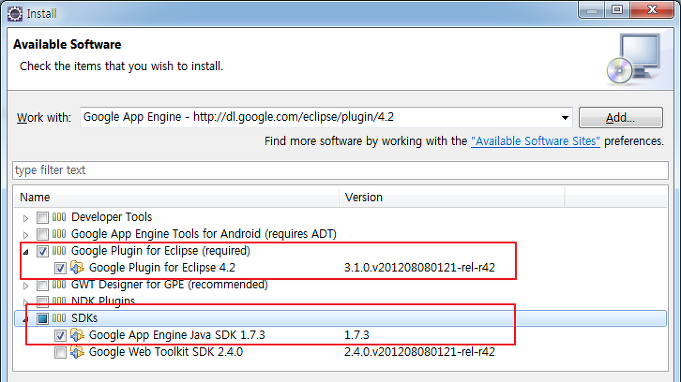Check Google App Engine Tools for Android checkbox

pos(42,234)
